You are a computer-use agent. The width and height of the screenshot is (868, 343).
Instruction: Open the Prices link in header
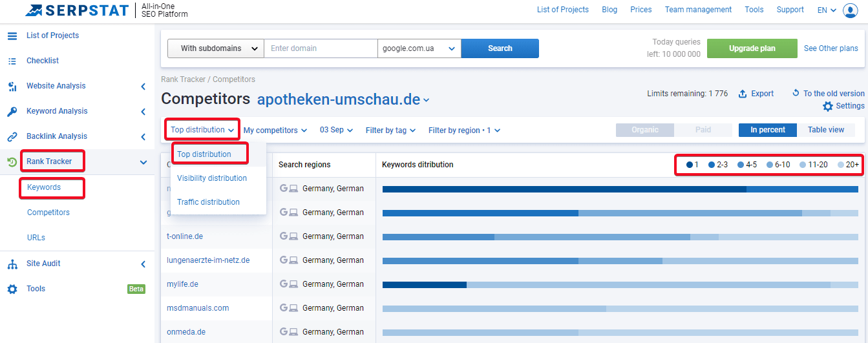point(640,10)
